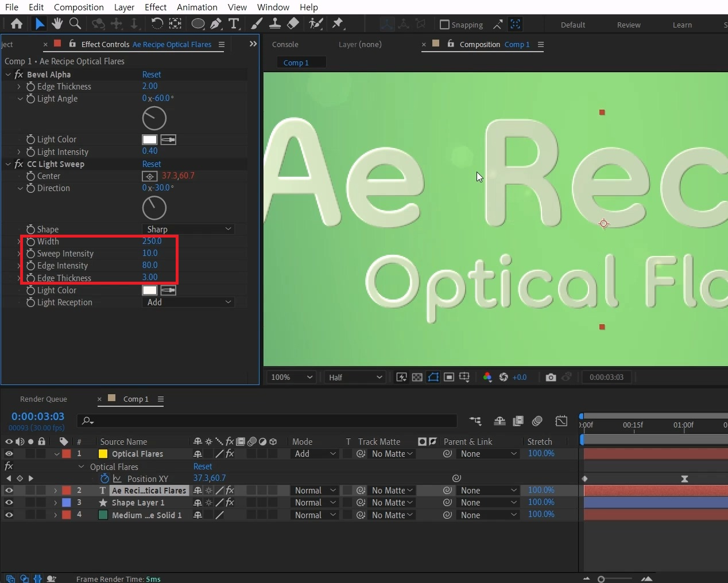The width and height of the screenshot is (728, 583).
Task: Open the Composition menu
Action: coord(79,7)
